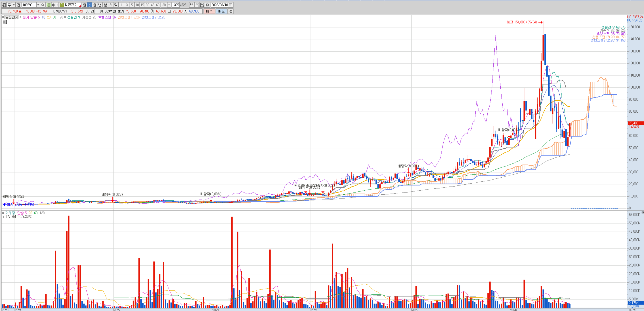Select the 3 interval button
The width and height of the screenshot is (644, 311).
coord(127,5)
